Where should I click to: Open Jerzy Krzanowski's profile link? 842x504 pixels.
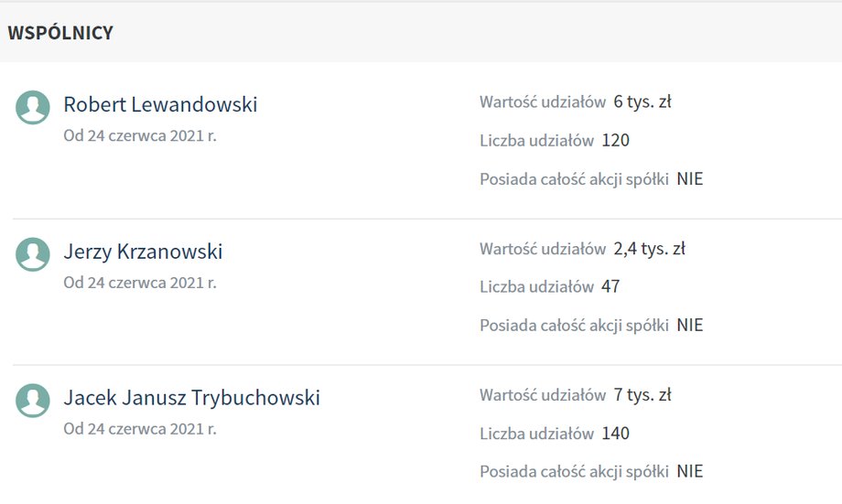coord(143,252)
